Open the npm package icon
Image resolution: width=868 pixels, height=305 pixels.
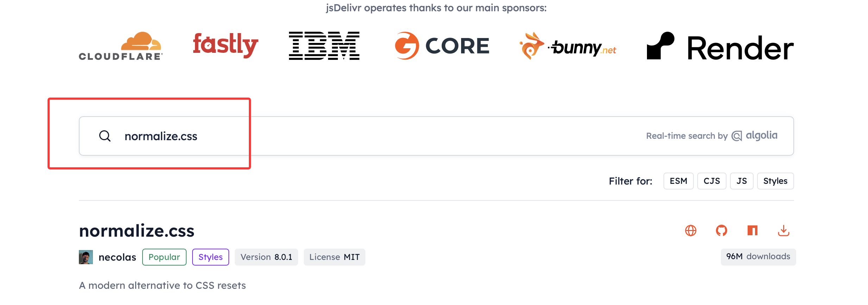tap(752, 231)
